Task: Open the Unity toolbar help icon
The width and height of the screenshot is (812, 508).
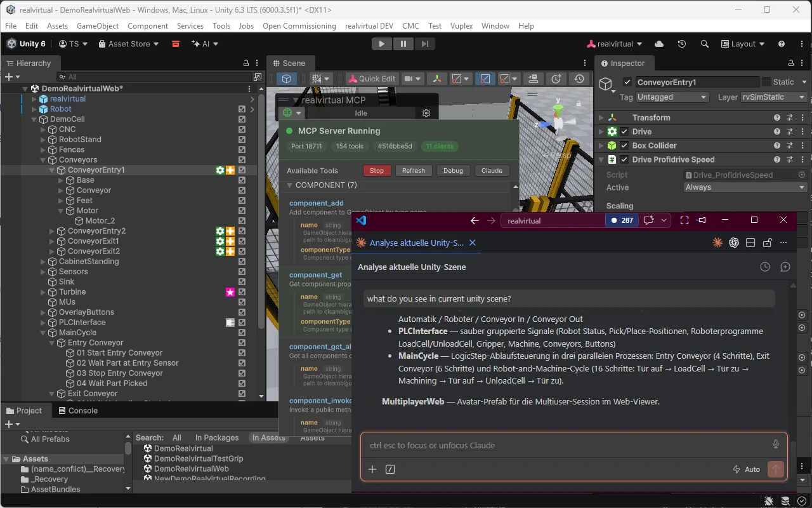Action: tap(782, 44)
